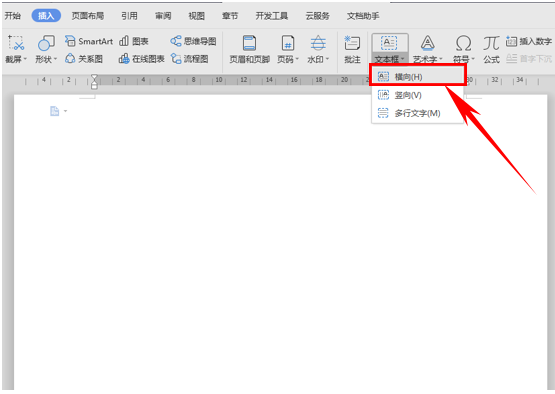Select the 插入 tab
Viewport: 555px width, 394px height.
46,16
